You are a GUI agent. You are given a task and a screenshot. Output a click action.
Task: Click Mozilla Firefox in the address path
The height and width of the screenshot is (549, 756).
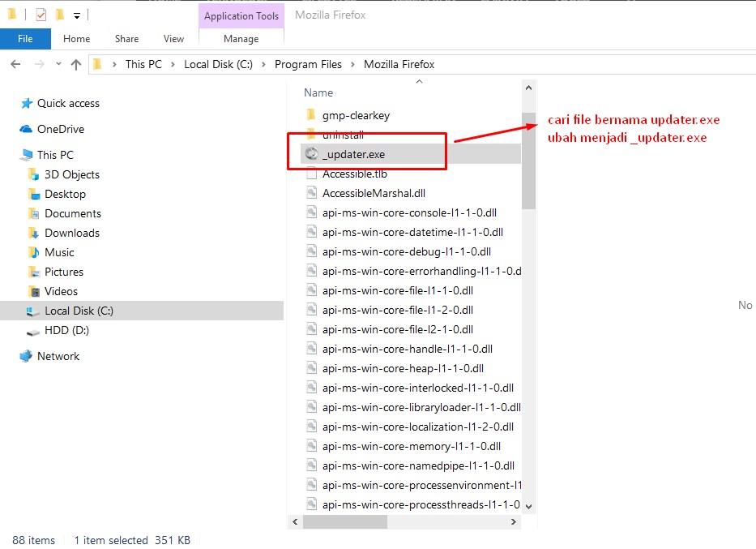399,64
